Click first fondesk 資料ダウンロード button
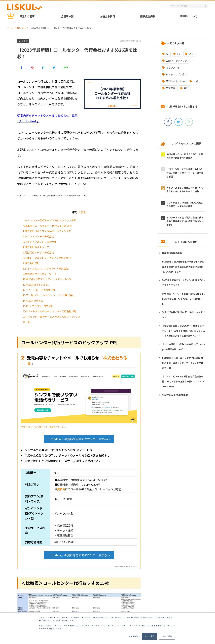 point(79,439)
